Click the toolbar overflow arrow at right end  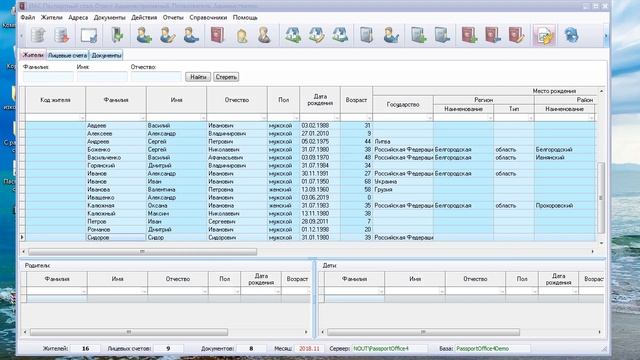(606, 36)
